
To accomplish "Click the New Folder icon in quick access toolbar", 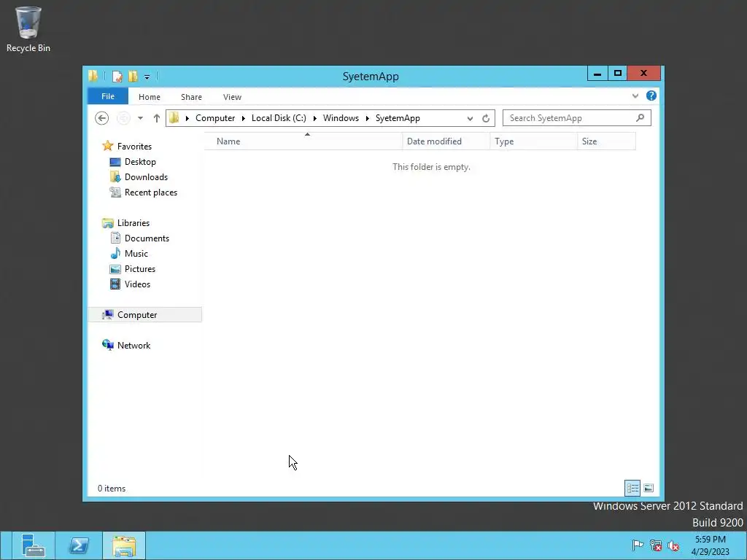I will (133, 76).
